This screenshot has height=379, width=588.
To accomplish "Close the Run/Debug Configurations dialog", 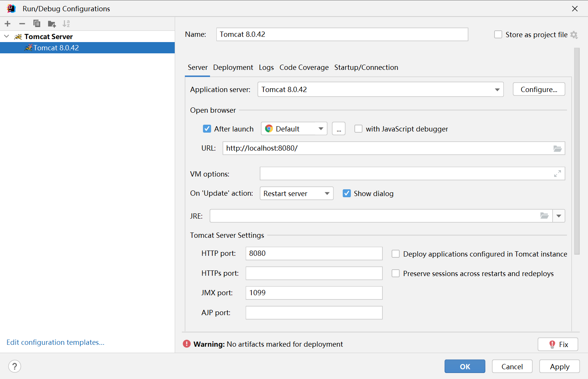I will [x=575, y=9].
